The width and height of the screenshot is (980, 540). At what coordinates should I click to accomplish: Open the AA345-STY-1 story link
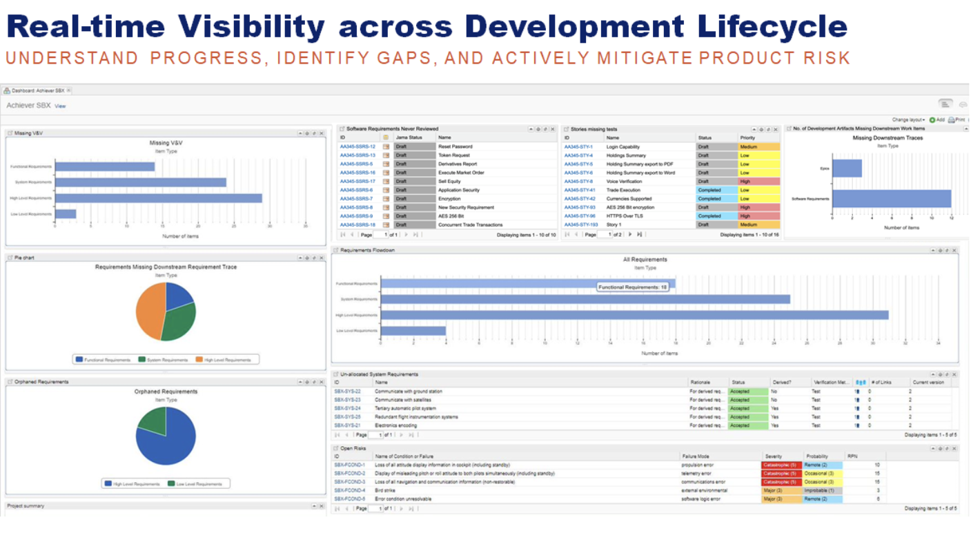pyautogui.click(x=578, y=147)
